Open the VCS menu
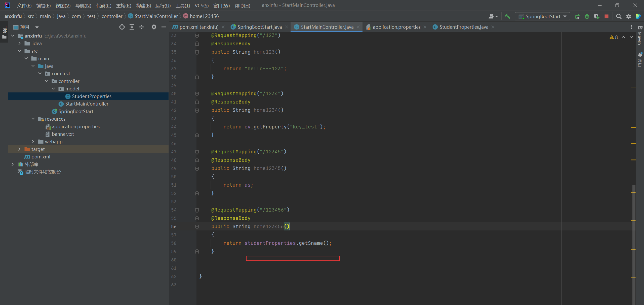This screenshot has width=644, height=305. click(201, 6)
